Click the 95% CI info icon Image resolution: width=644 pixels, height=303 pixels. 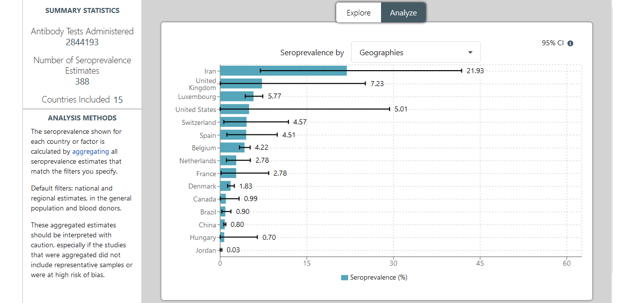coord(570,43)
